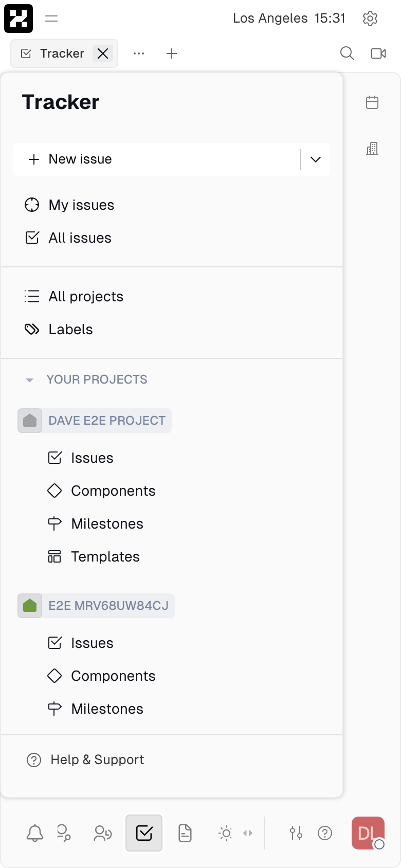Viewport: 401px width, 868px height.
Task: Open All issues
Action: pos(172,238)
